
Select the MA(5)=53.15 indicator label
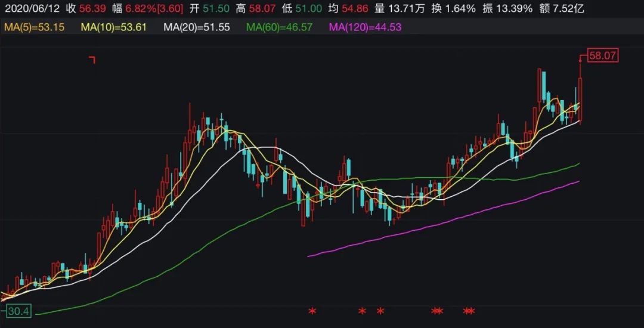38,27
